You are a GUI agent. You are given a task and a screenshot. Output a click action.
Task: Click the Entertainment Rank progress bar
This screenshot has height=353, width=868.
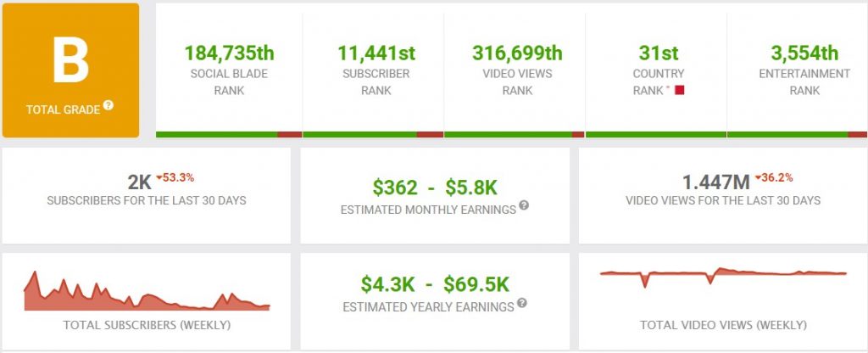797,134
